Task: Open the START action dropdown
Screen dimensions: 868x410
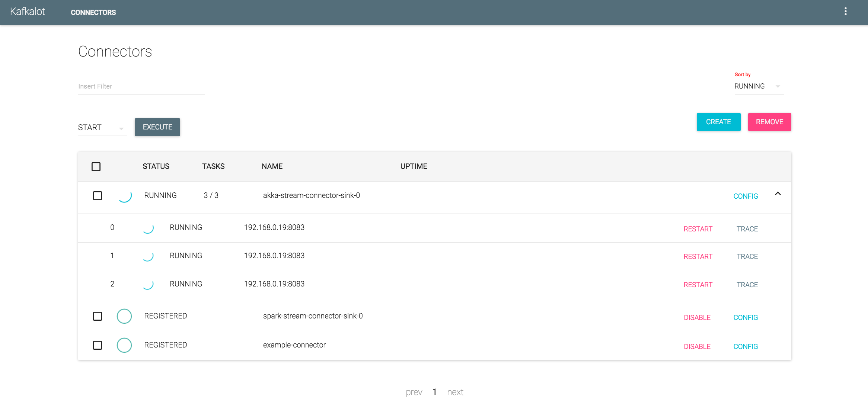Action: 102,128
